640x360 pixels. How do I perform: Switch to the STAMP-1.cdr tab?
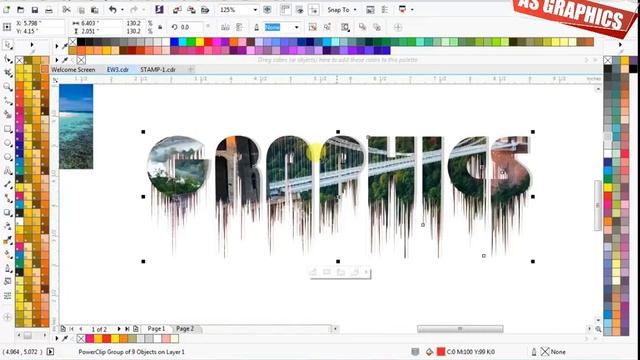pyautogui.click(x=158, y=69)
